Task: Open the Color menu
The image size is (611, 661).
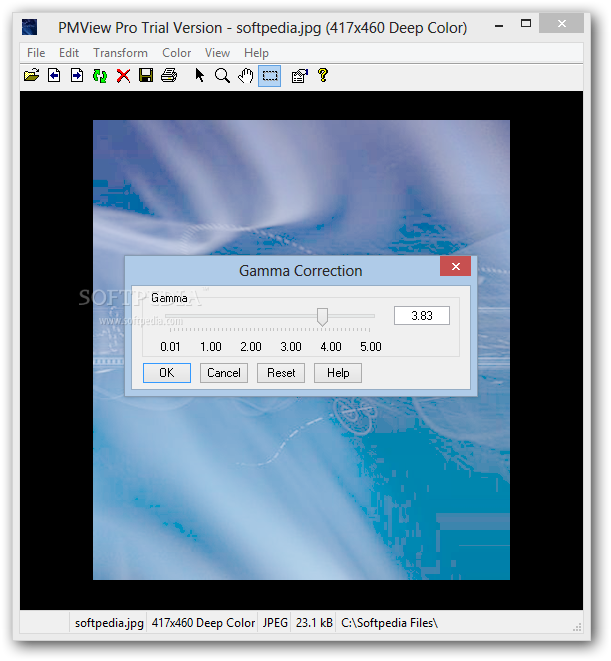Action: point(176,53)
